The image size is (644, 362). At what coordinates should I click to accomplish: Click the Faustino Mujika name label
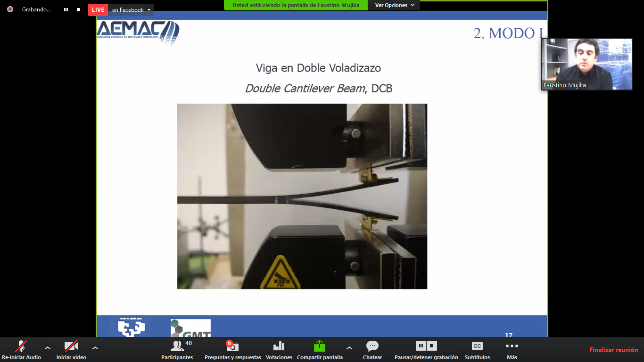(564, 85)
